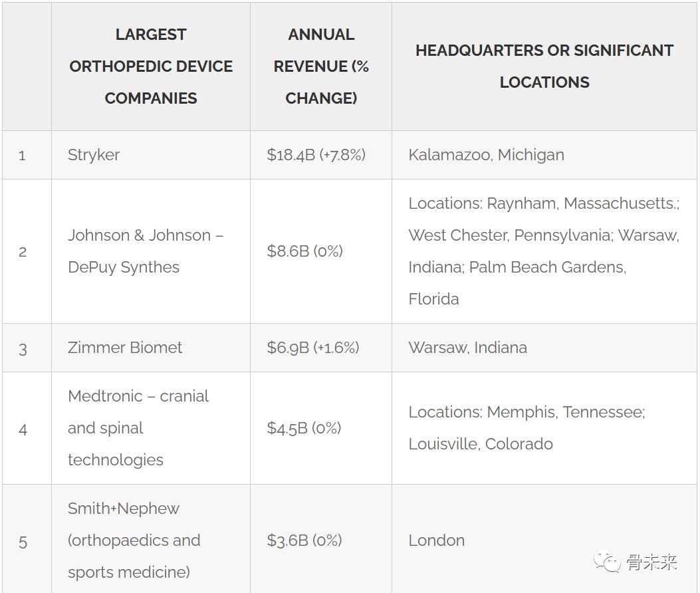Select the Smith+Nephew company cell
This screenshot has width=700, height=593.
click(151, 539)
